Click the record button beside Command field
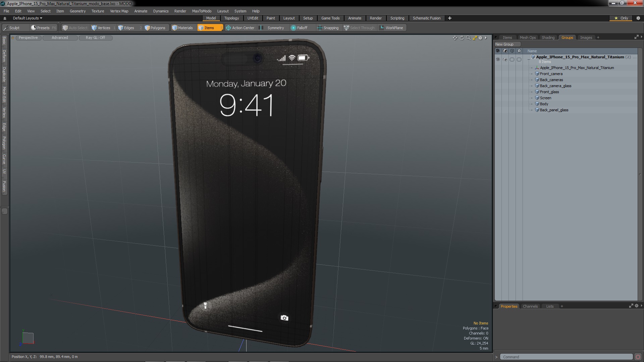Viewport: 644px width, 362px height. click(x=638, y=357)
